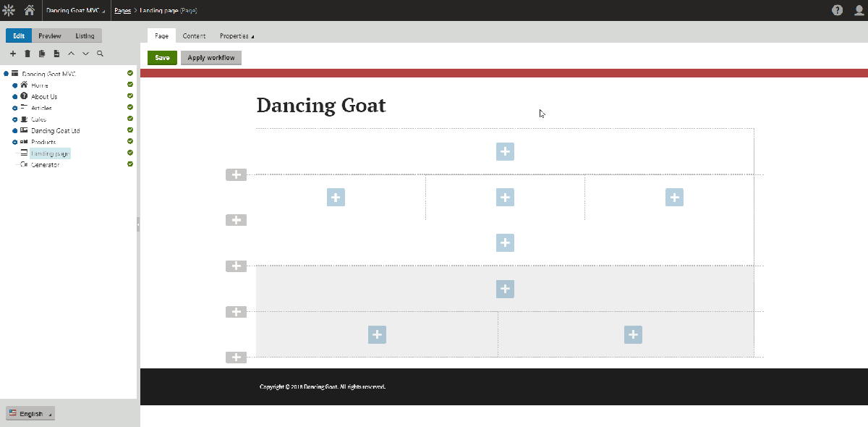This screenshot has width=868, height=427.
Task: Delete the selected page using the trash icon
Action: pos(27,53)
